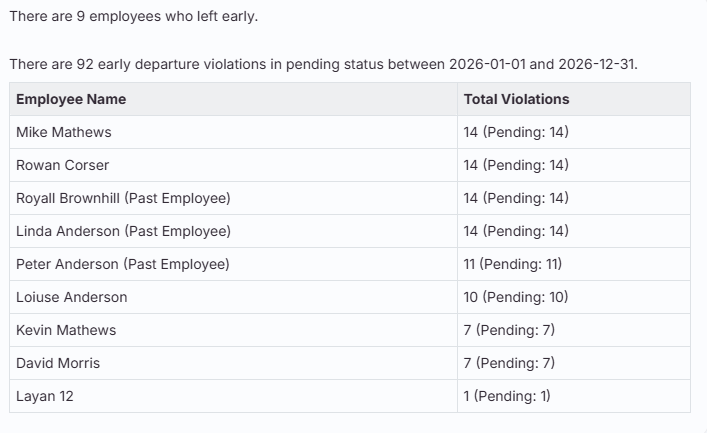
Task: Select the Layan 12 name cell
Action: (x=233, y=396)
